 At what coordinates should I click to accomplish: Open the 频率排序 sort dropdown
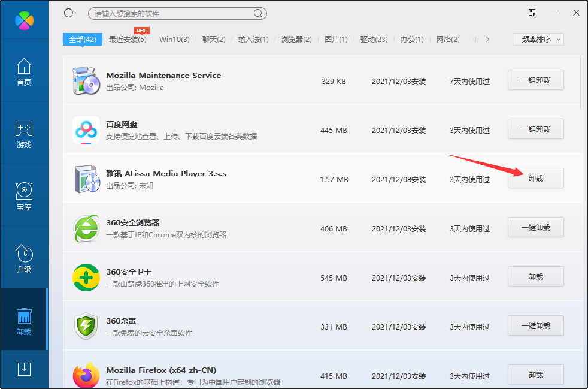pos(538,39)
